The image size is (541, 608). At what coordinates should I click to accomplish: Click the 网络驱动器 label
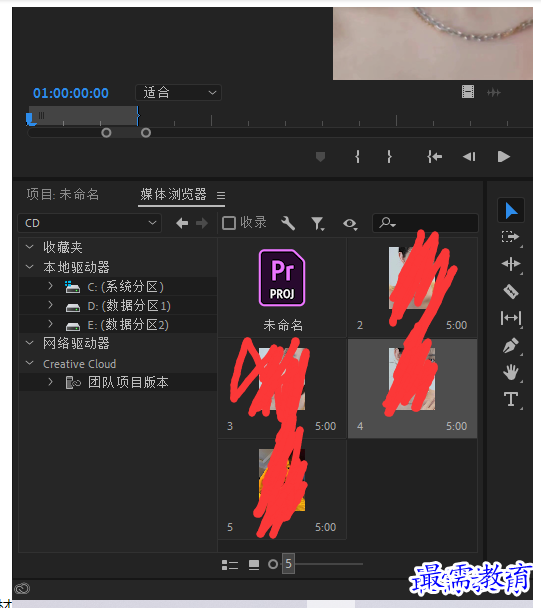(x=76, y=343)
